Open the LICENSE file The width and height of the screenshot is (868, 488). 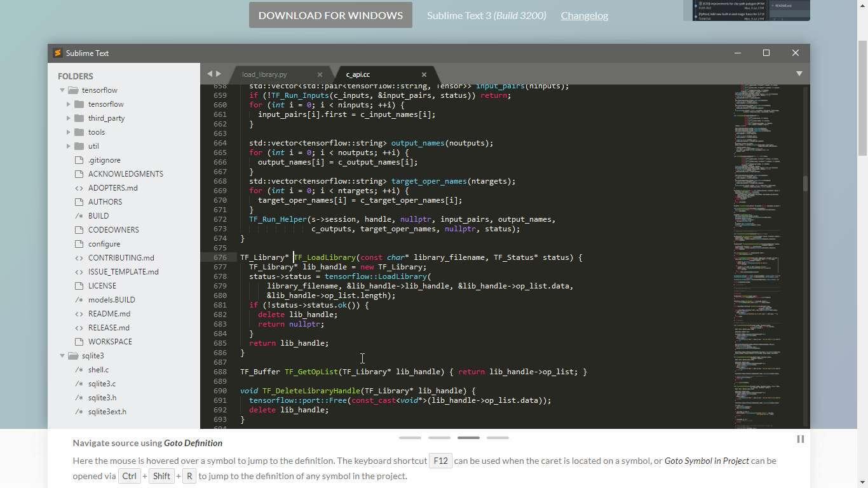click(102, 286)
